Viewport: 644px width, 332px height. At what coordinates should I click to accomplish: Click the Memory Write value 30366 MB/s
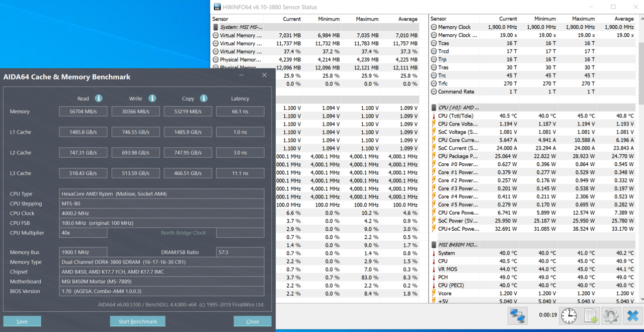(x=135, y=111)
